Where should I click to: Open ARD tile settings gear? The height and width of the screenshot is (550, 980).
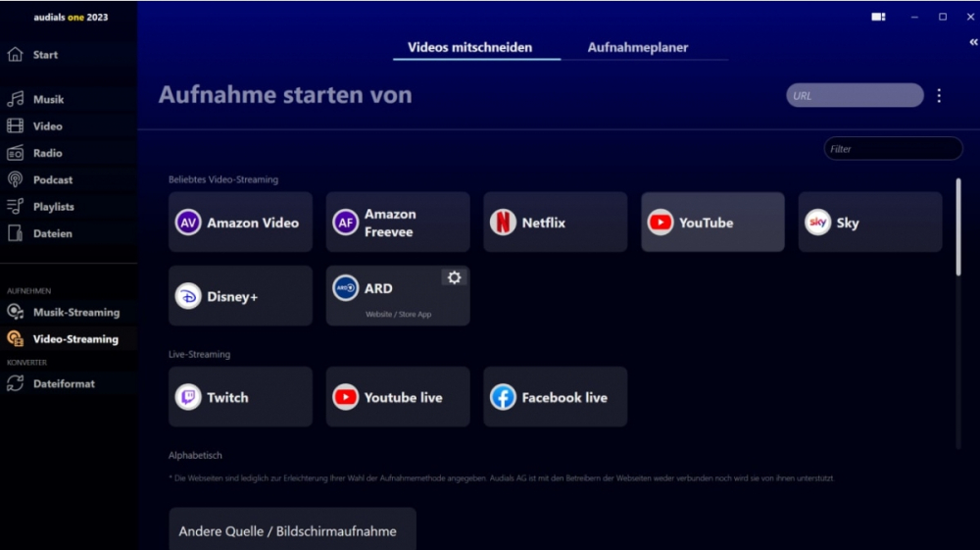pyautogui.click(x=455, y=277)
